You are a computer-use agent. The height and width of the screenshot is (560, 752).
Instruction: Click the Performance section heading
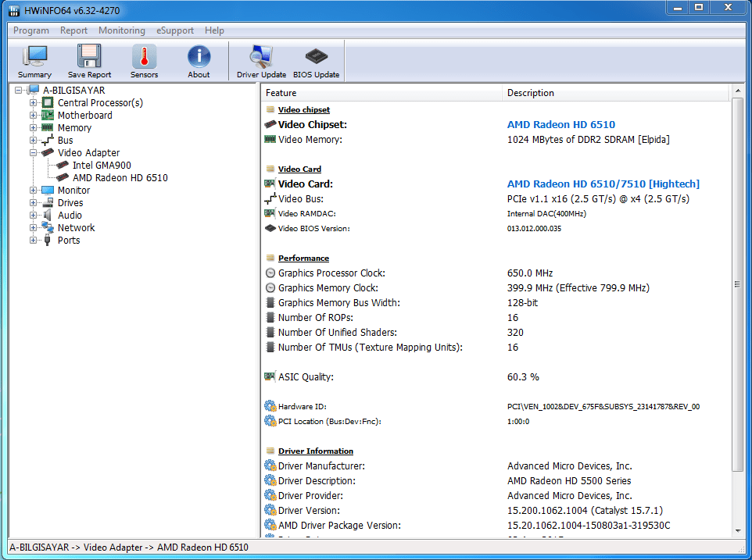pos(303,259)
